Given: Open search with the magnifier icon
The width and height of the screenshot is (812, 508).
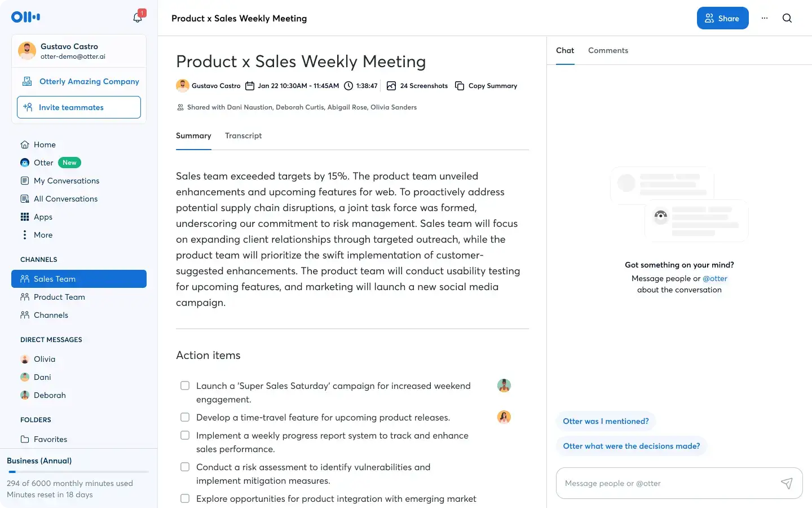Looking at the screenshot, I should (787, 18).
